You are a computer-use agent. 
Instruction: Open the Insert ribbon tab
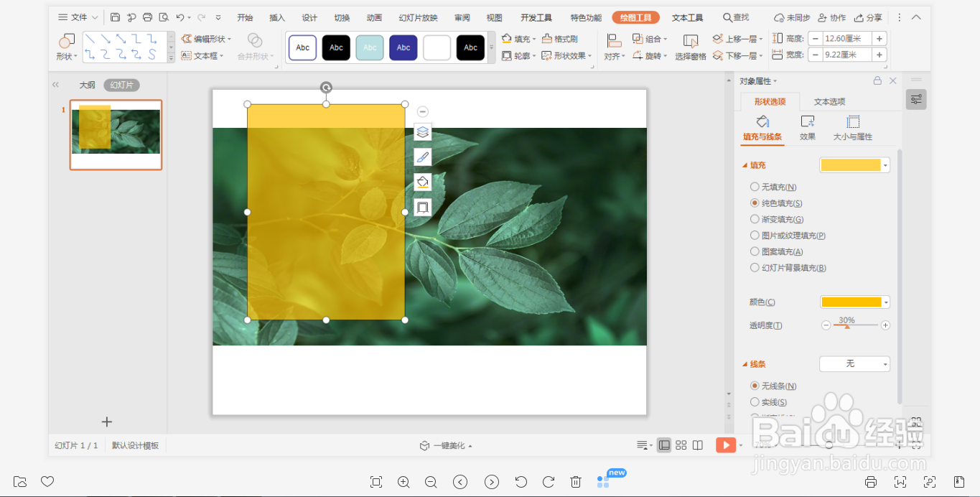[277, 17]
